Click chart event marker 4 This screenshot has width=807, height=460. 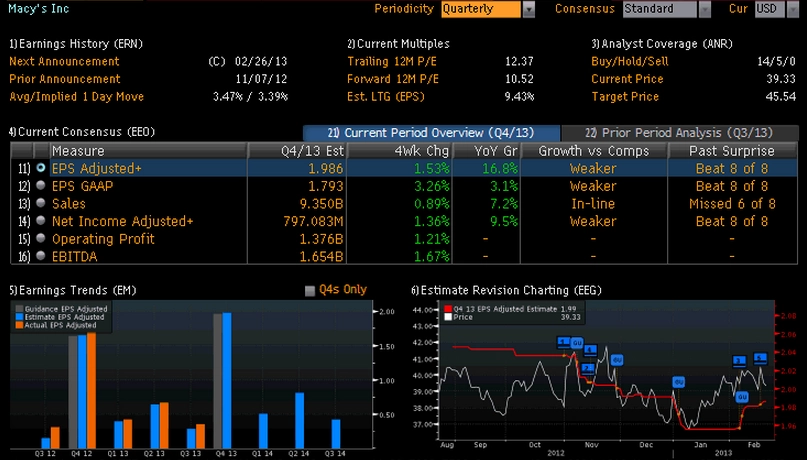point(590,350)
